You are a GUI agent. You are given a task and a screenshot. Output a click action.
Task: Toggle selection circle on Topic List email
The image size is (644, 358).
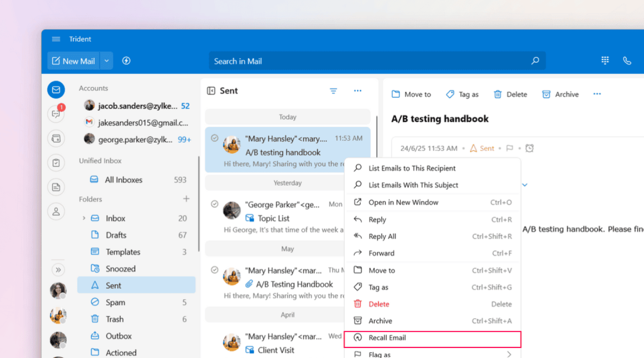pyautogui.click(x=215, y=204)
